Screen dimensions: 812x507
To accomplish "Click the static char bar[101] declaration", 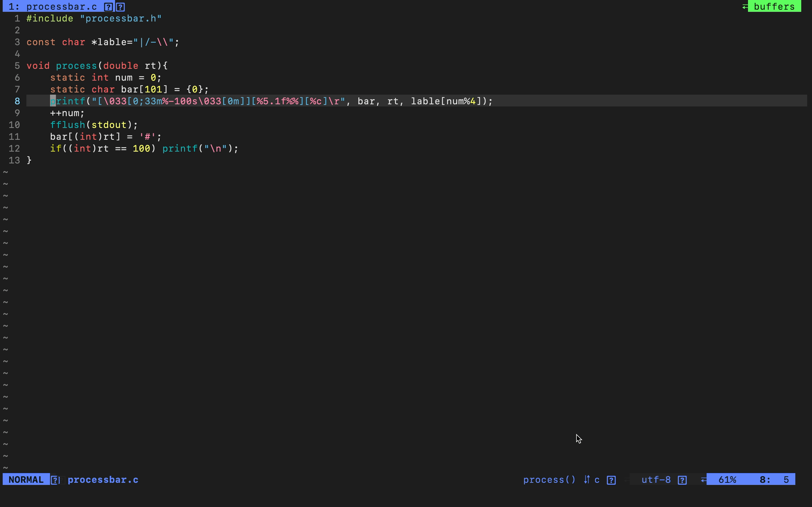I will (129, 90).
